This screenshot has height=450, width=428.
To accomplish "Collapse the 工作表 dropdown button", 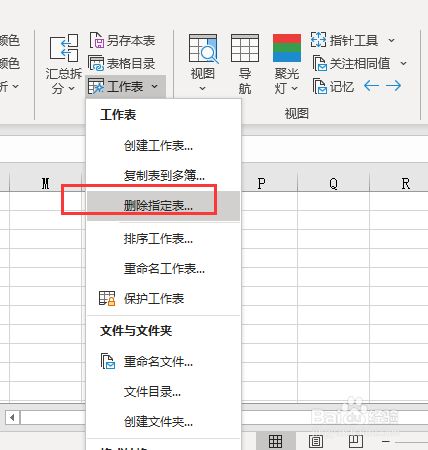I will 125,87.
